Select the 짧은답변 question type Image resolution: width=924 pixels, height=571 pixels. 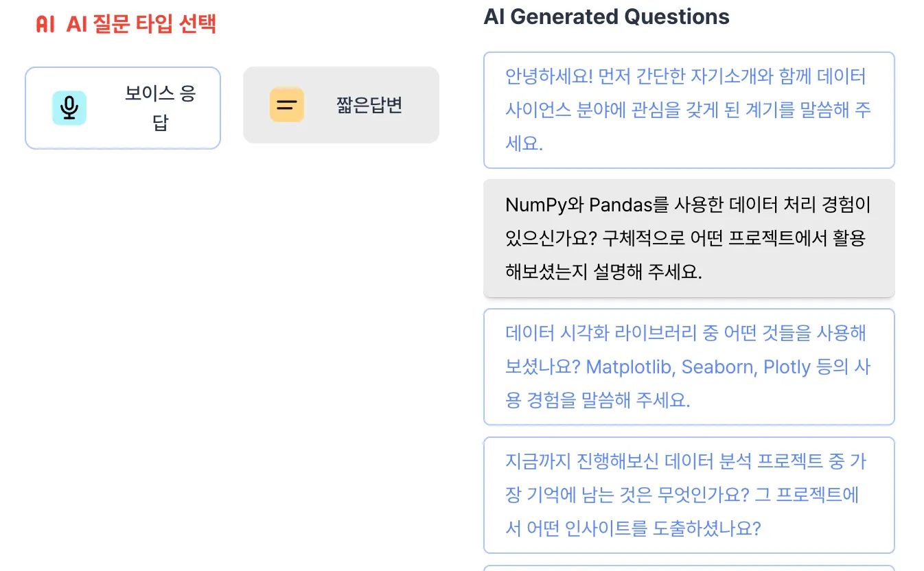(x=341, y=105)
